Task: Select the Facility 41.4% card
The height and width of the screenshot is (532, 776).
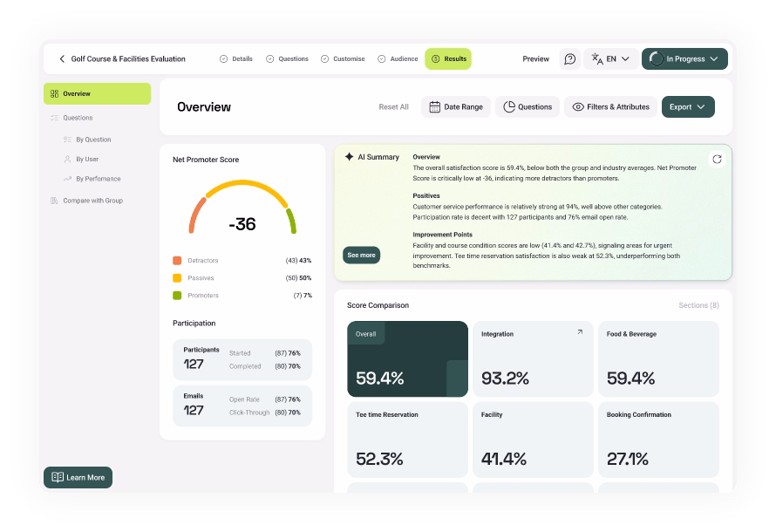Action: (533, 440)
